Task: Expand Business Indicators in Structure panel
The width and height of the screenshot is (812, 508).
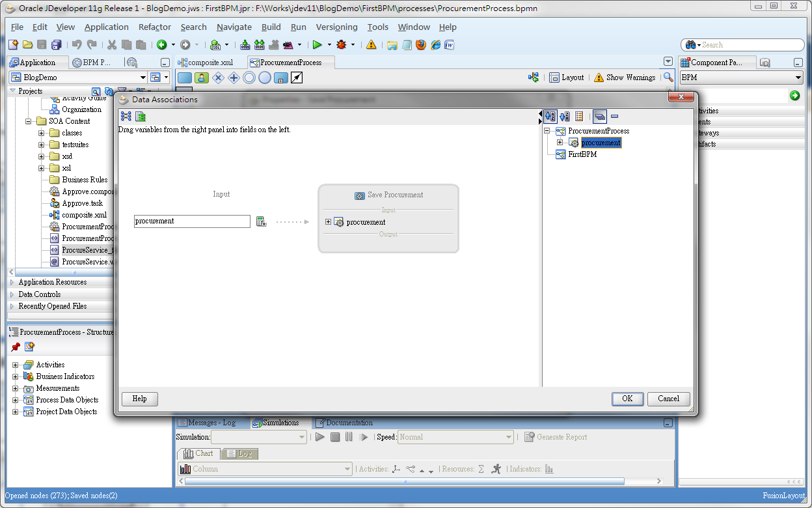Action: [16, 376]
